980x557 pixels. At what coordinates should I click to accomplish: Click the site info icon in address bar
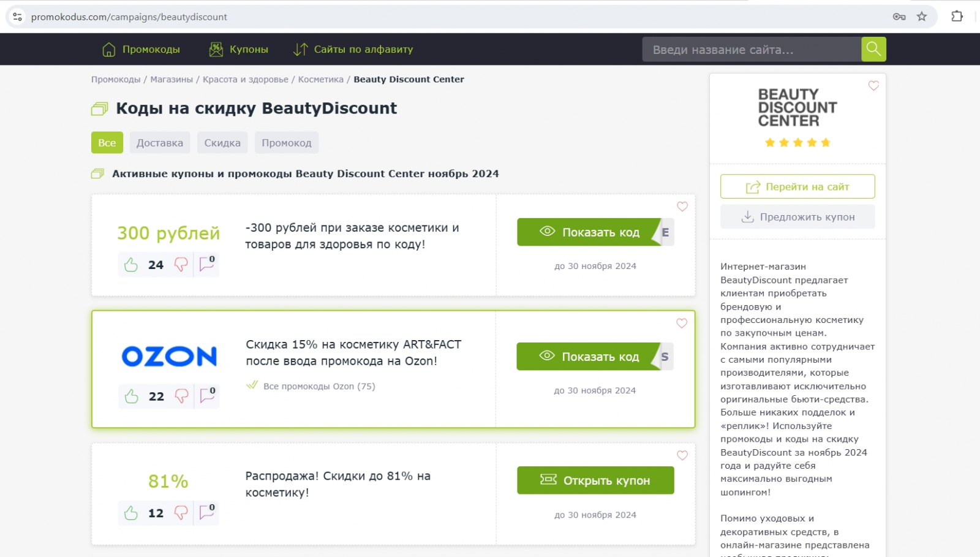coord(18,17)
